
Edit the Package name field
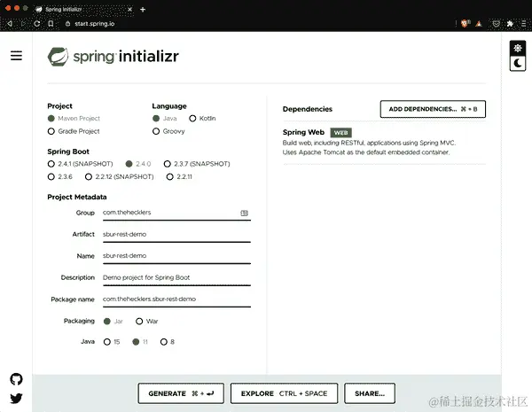click(176, 299)
